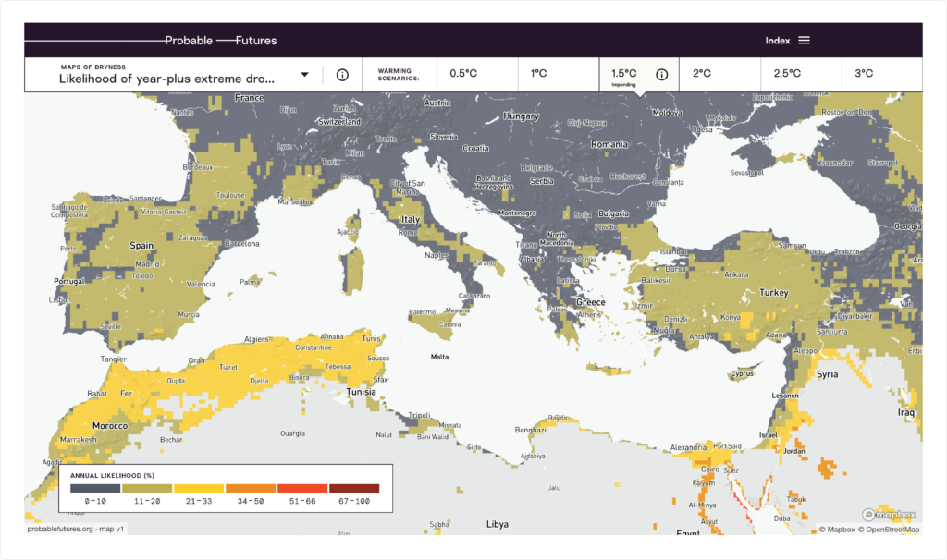This screenshot has height=560, width=947.
Task: Click the 0-10 legend color swatch
Action: tap(95, 488)
